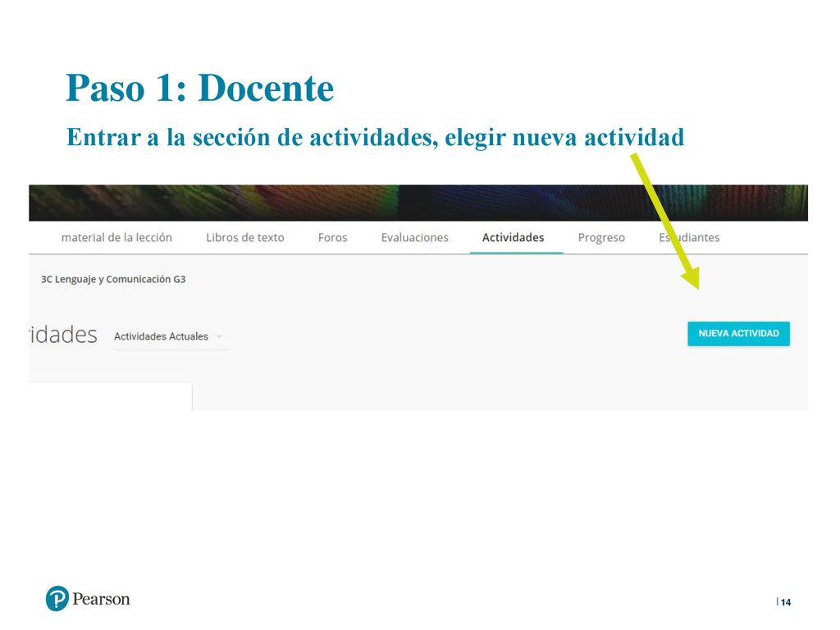Screen dimensions: 840x630
Task: Open the Foros tab
Action: pos(332,237)
